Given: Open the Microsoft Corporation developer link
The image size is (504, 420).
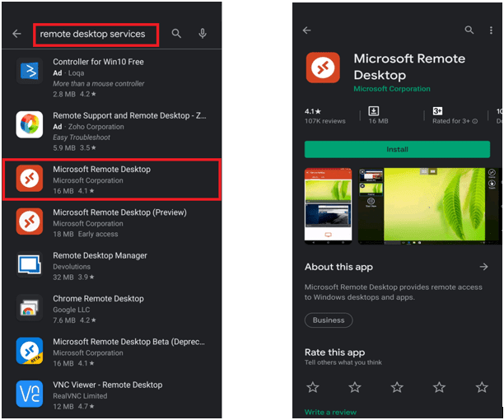Looking at the screenshot, I should click(391, 89).
